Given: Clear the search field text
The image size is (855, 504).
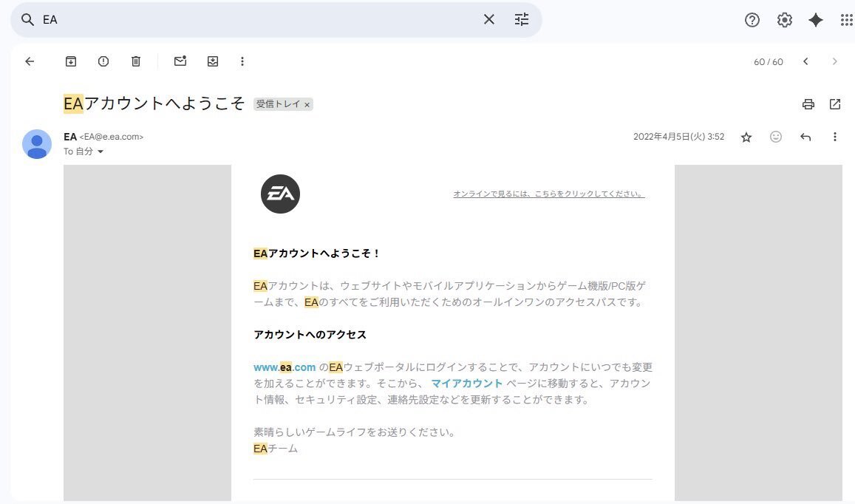Looking at the screenshot, I should click(x=489, y=20).
